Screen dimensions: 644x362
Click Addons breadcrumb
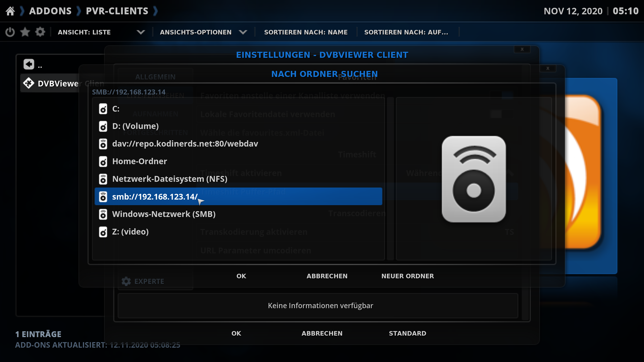(x=50, y=11)
